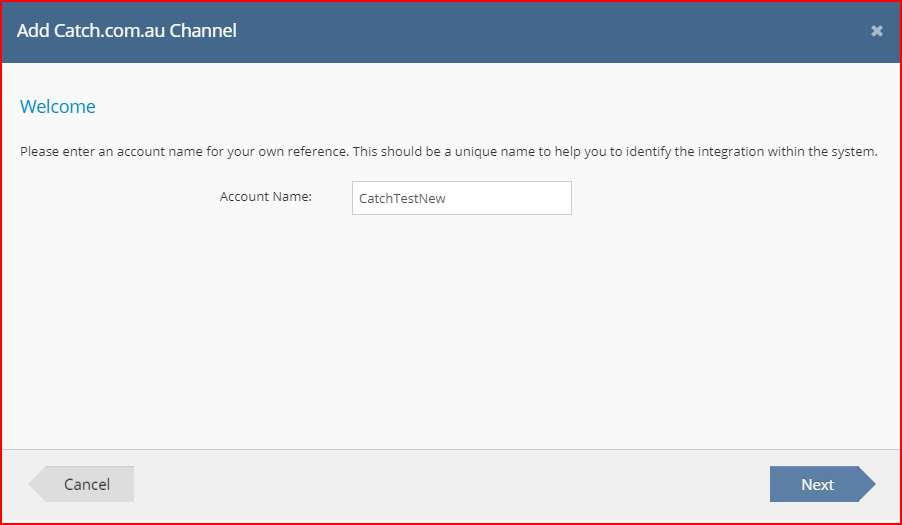Cancel the channel setup wizard
The width and height of the screenshot is (902, 525).
(x=82, y=484)
